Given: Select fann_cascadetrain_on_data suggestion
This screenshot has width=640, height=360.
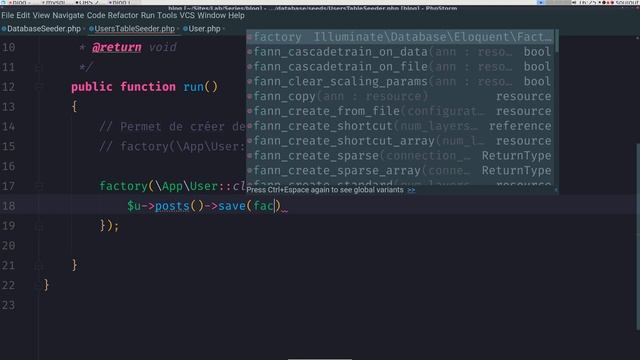Looking at the screenshot, I should pyautogui.click(x=400, y=52).
